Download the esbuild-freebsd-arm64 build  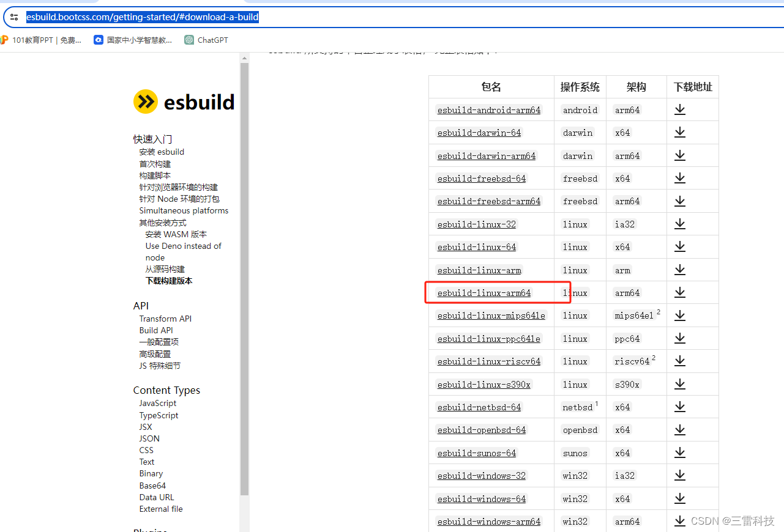679,201
